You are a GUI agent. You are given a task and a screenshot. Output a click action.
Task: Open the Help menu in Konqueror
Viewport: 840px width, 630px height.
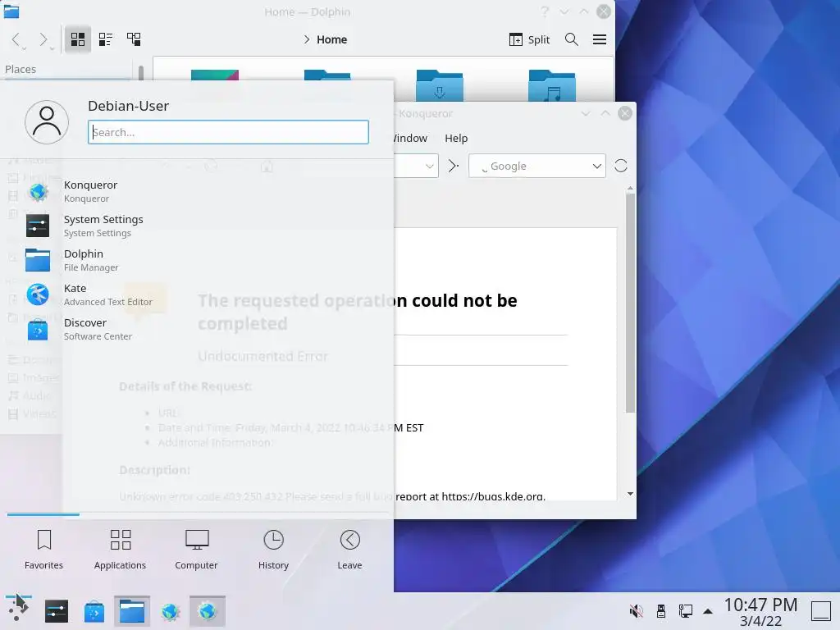click(456, 138)
